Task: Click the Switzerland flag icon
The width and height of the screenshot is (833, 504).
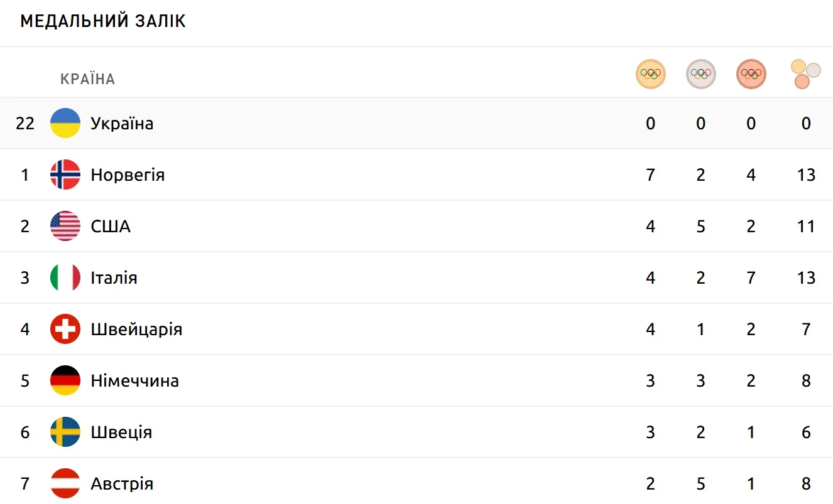Action: click(65, 329)
